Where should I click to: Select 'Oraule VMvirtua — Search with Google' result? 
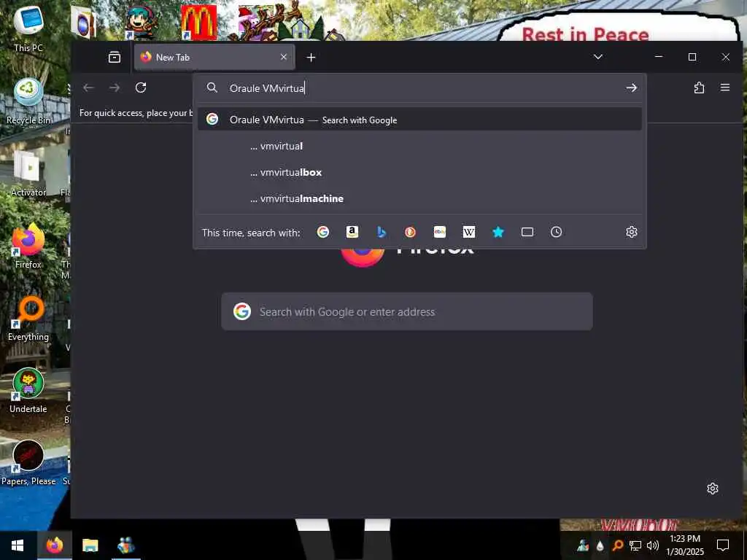[419, 120]
